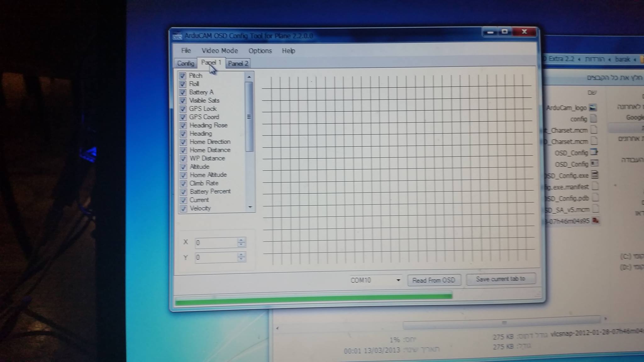Switch to the Config tab
This screenshot has width=644, height=362.
coord(186,63)
